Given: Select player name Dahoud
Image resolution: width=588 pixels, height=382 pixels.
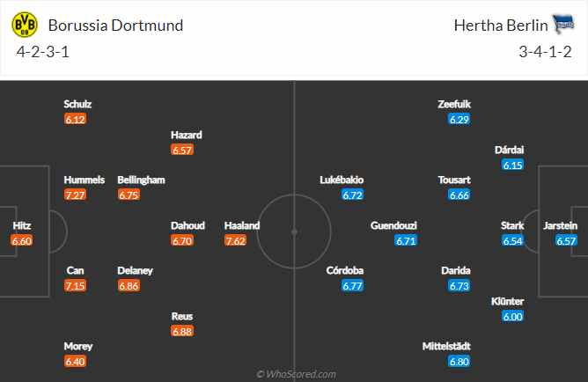Looking at the screenshot, I should click(187, 225).
